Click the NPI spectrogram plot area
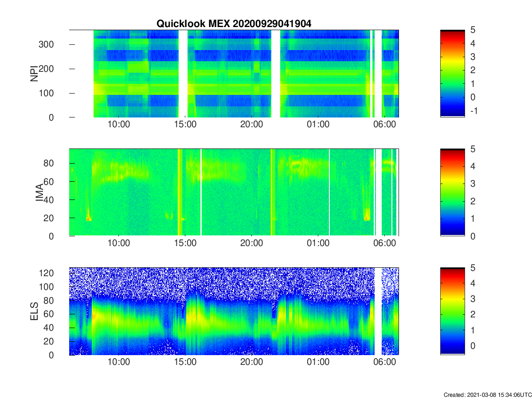 pos(234,73)
